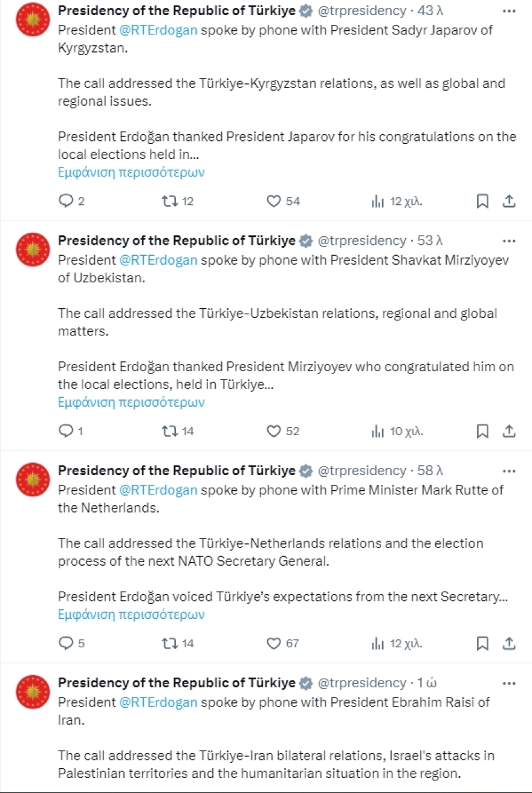
Task: Open the 58-minute timestamp of the Netherlands tweet
Action: coord(430,470)
